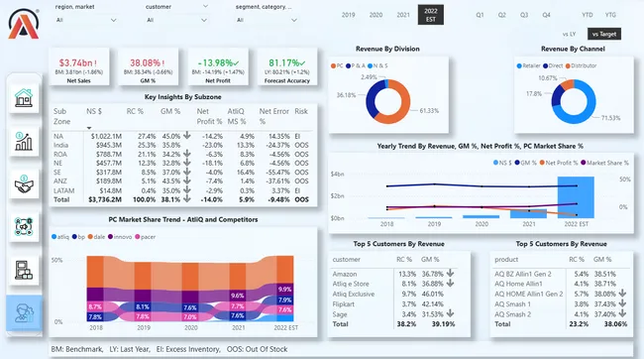Select the YTG filter

pyautogui.click(x=610, y=15)
